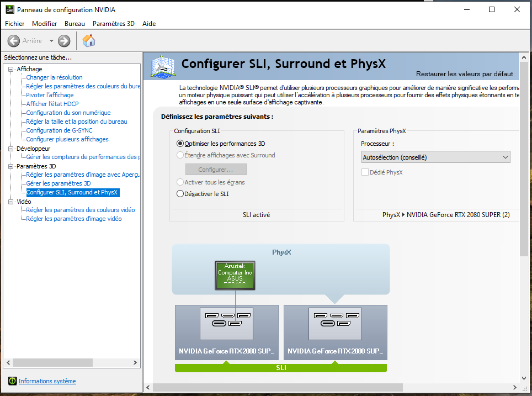This screenshot has height=396, width=532.
Task: Collapse the Vidéo tree node
Action: 11,202
